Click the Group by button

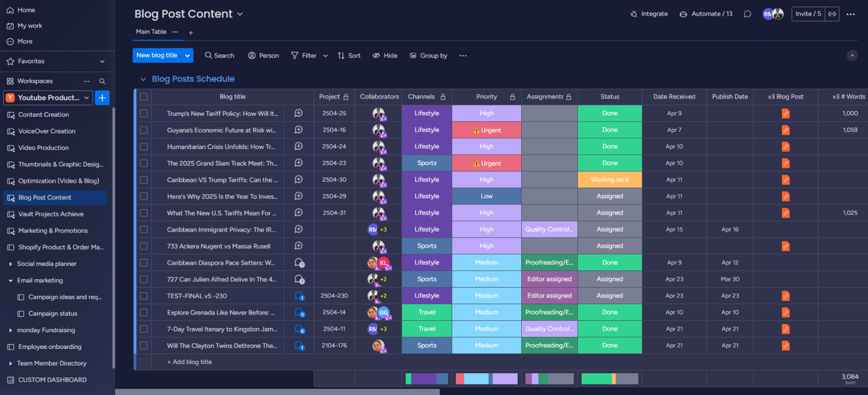(428, 56)
